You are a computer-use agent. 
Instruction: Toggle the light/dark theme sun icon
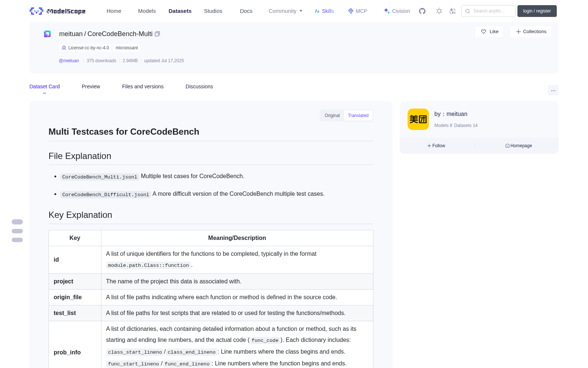coord(439,11)
